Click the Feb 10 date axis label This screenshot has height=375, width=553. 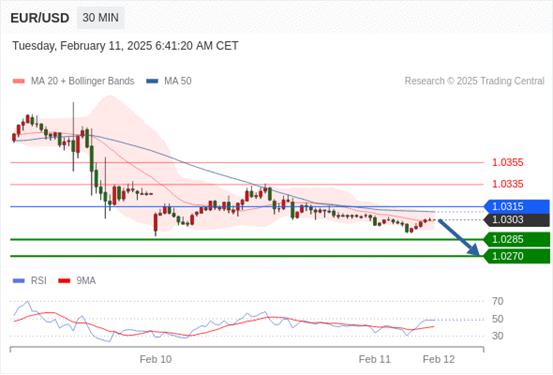point(156,359)
